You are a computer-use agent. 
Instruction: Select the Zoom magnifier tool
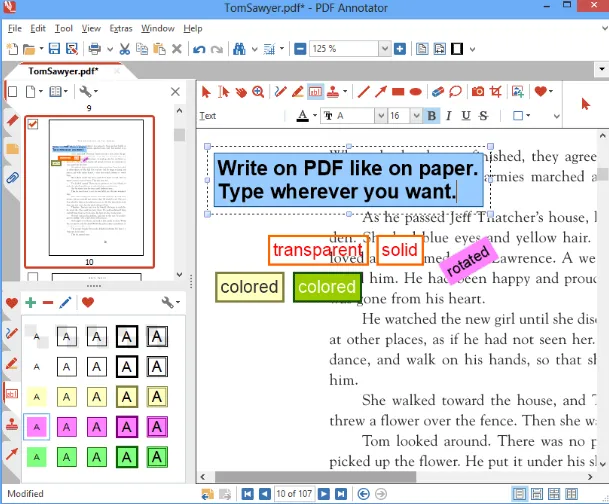point(258,92)
